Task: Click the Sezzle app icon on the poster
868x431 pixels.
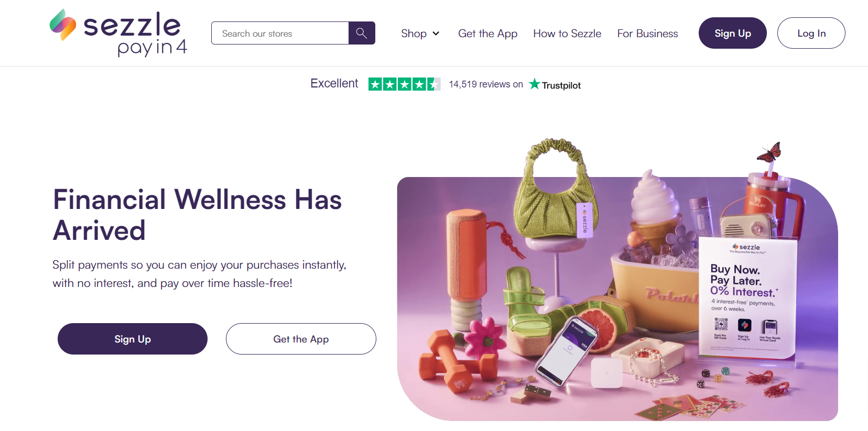Action: pyautogui.click(x=745, y=325)
